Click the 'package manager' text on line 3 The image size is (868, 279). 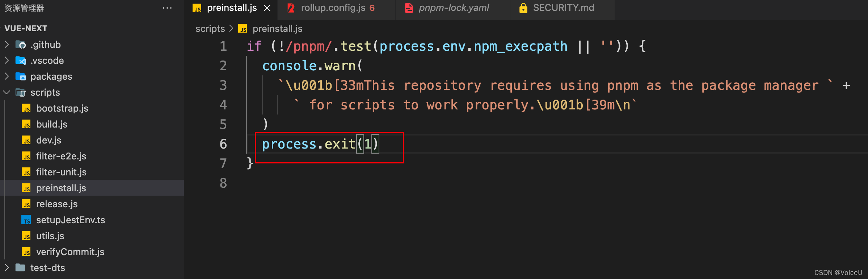tap(760, 86)
